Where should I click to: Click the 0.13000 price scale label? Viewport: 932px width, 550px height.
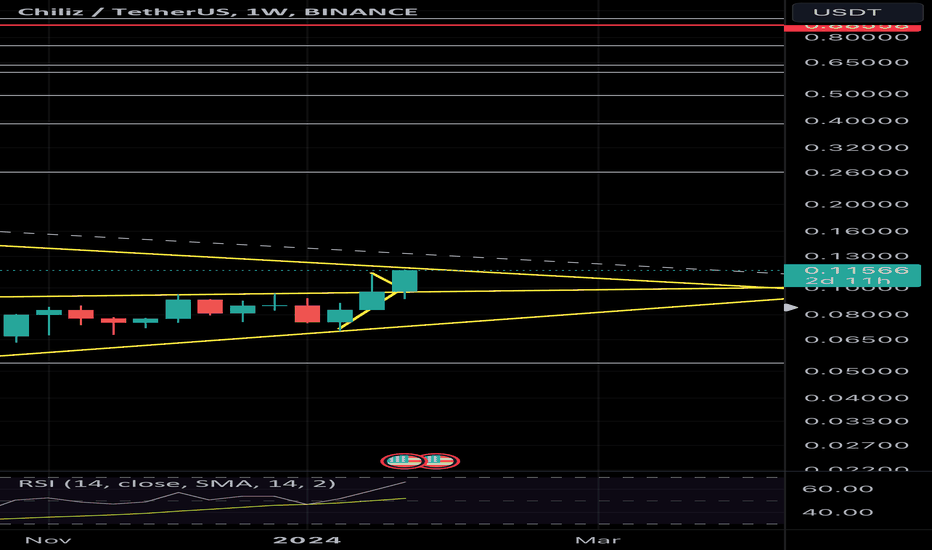[x=857, y=256]
